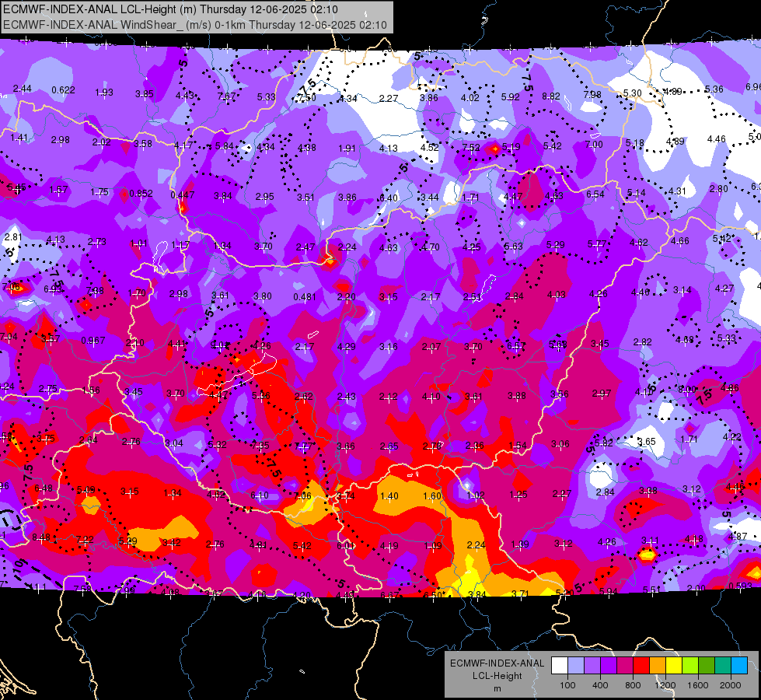Screen dimensions: 761x700
Task: Click the wind shear value 7.22
Action: click(85, 540)
